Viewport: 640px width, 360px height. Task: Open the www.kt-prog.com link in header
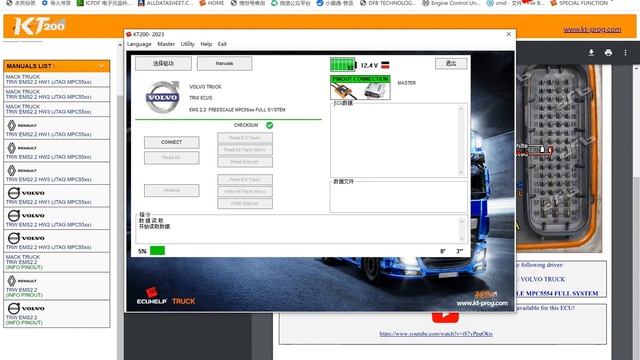[592, 29]
